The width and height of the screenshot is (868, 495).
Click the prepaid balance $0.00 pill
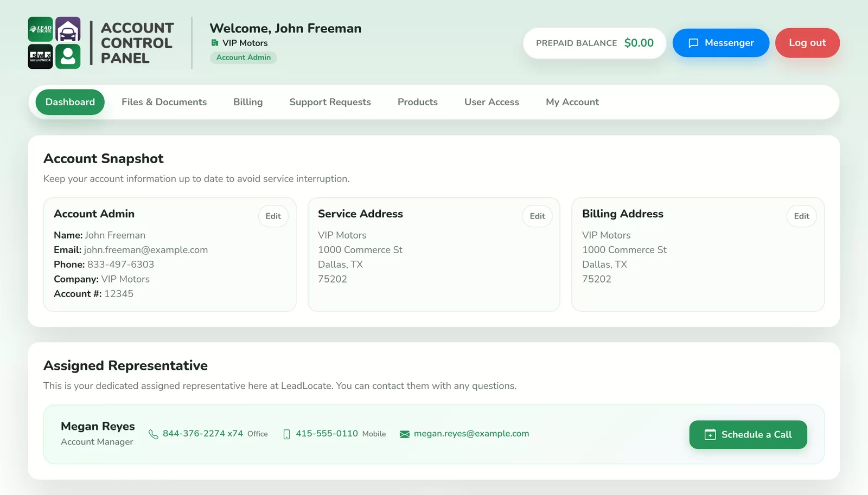[x=595, y=43]
